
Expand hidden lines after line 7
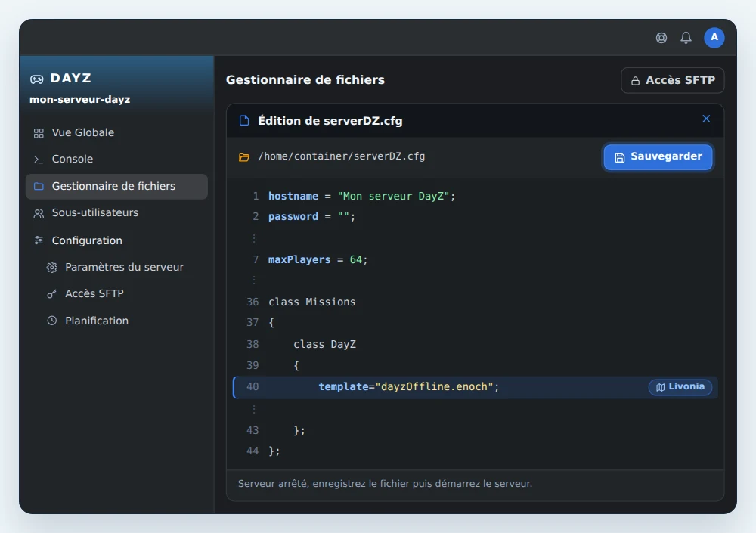coord(254,280)
